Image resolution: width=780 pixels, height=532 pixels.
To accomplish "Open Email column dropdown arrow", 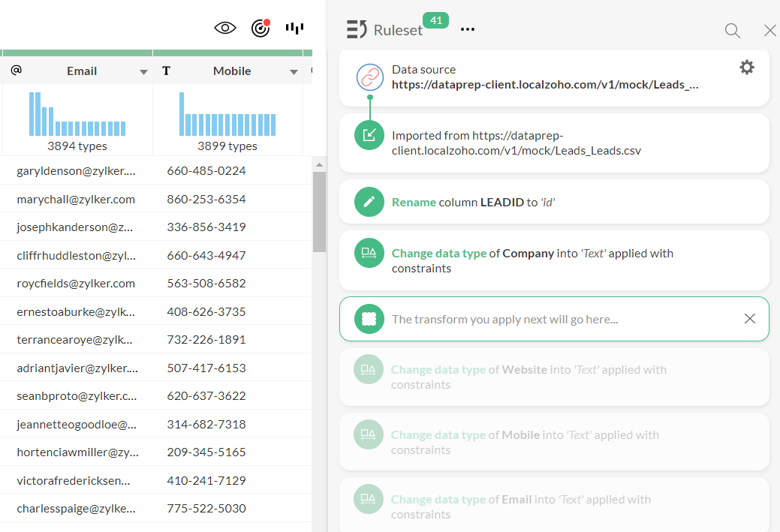I will (x=143, y=72).
